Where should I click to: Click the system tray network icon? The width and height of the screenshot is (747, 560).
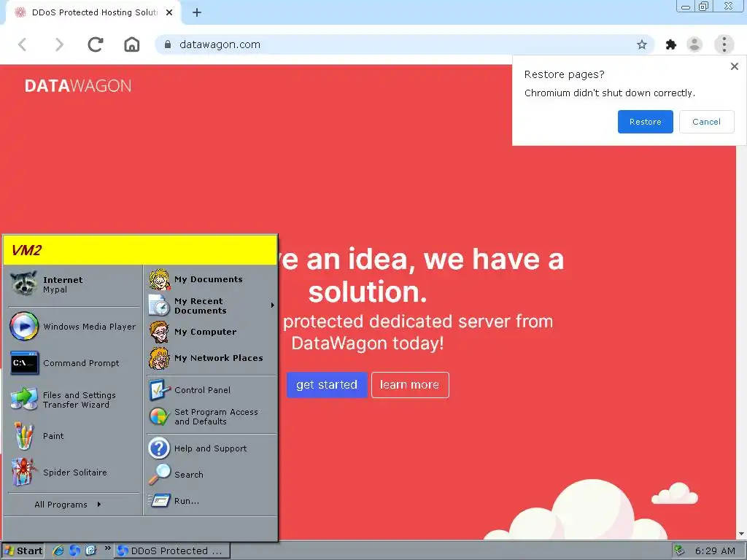pos(681,551)
